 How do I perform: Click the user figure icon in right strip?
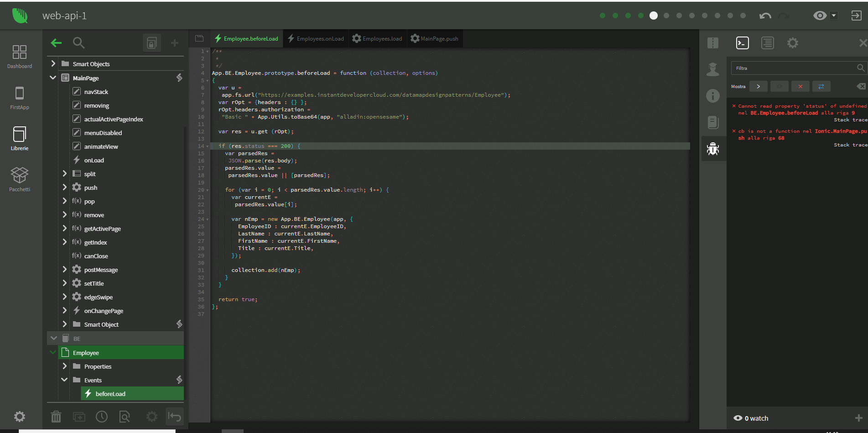click(713, 69)
